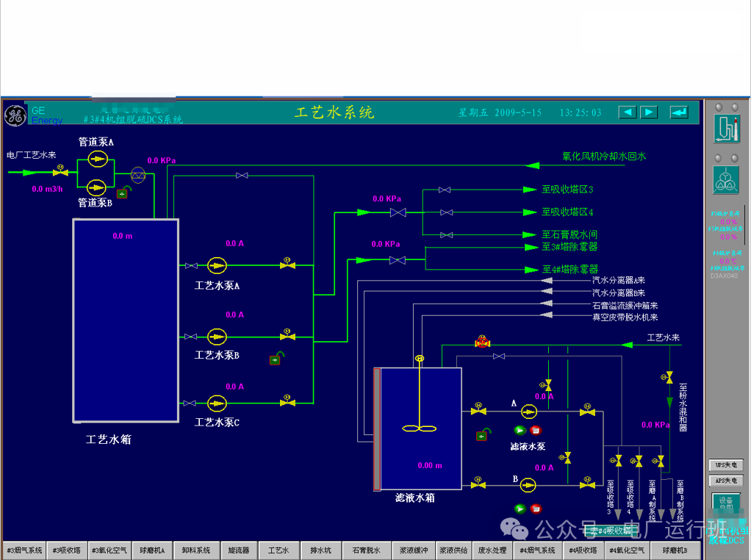Click the previous page left-arrow button

(x=628, y=112)
